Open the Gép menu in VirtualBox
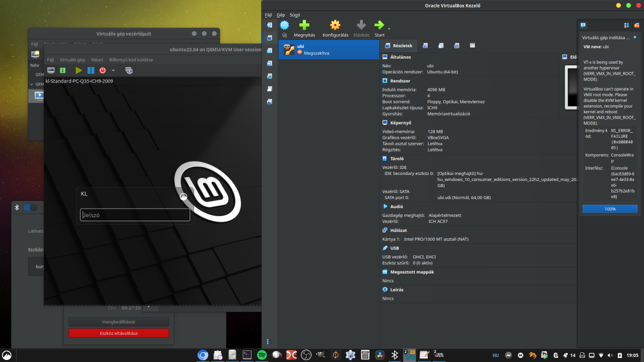This screenshot has height=362, width=644. [281, 15]
